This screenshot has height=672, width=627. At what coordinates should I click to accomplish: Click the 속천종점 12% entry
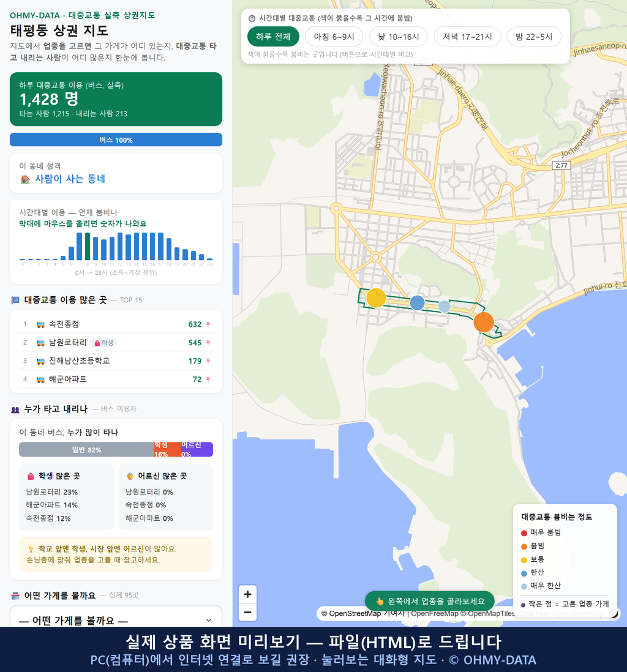tap(48, 518)
